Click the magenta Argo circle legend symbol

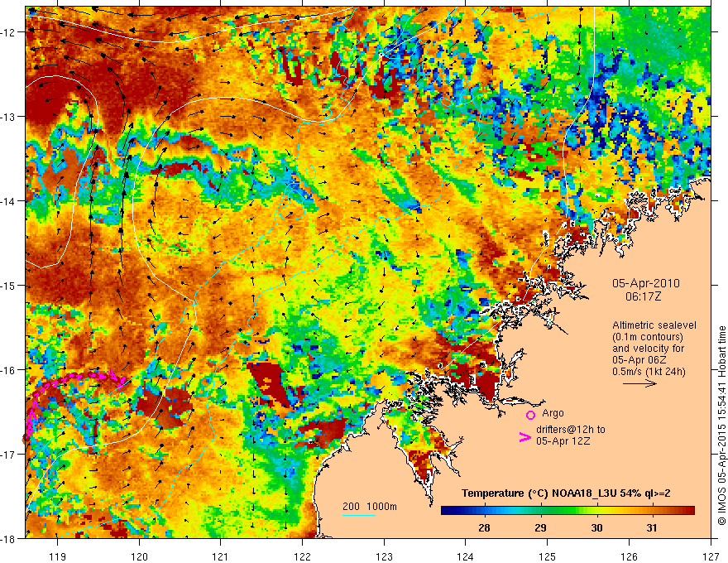tap(530, 415)
